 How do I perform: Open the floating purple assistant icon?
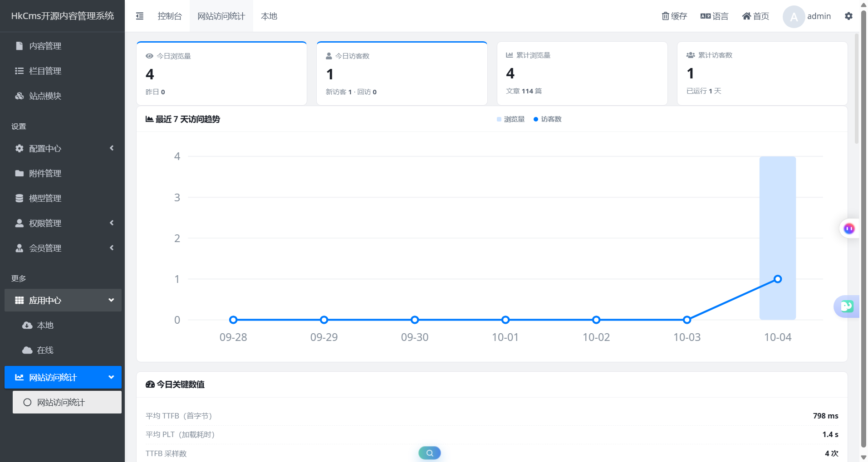pos(849,229)
